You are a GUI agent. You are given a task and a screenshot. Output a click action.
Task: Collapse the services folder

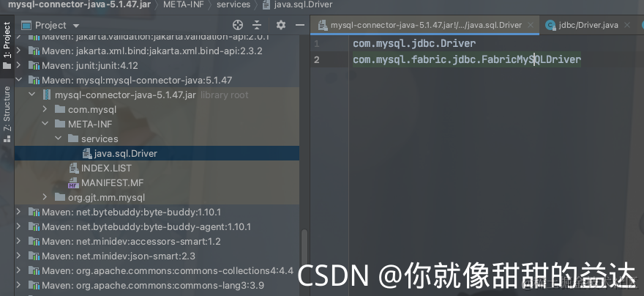coord(58,138)
